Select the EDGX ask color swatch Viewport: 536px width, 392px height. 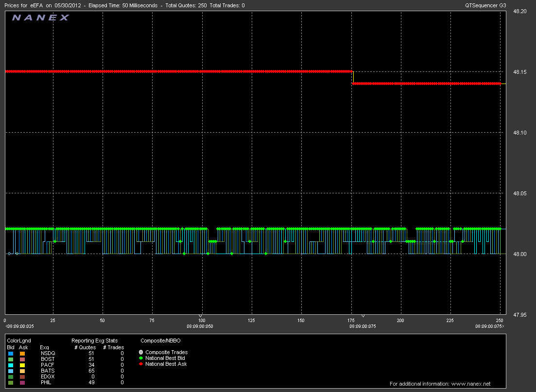pos(22,376)
